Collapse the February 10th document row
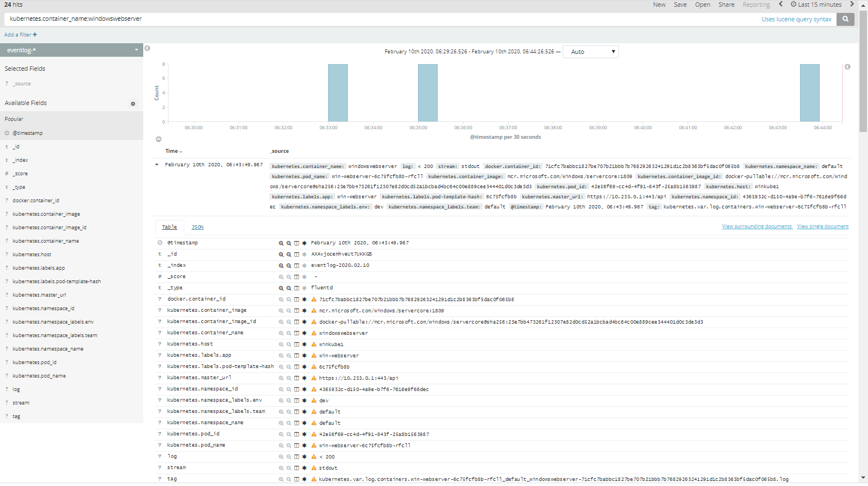The image size is (868, 486). point(157,165)
